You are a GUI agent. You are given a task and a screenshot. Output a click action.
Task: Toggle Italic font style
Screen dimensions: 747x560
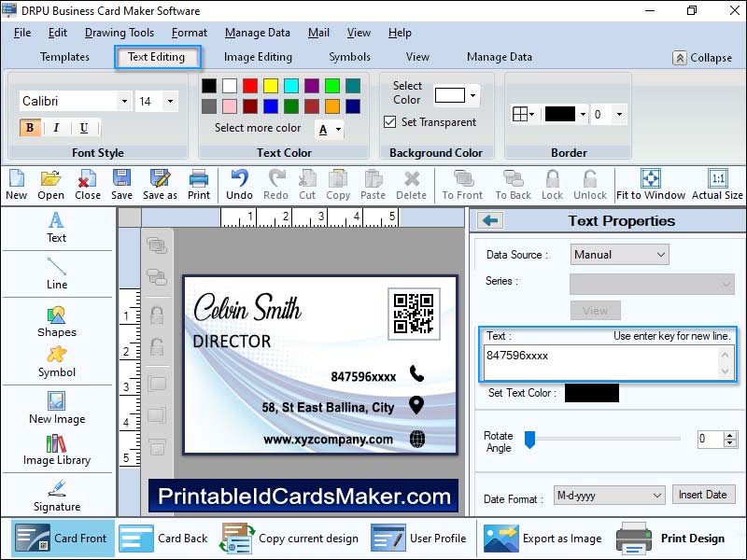pyautogui.click(x=56, y=128)
